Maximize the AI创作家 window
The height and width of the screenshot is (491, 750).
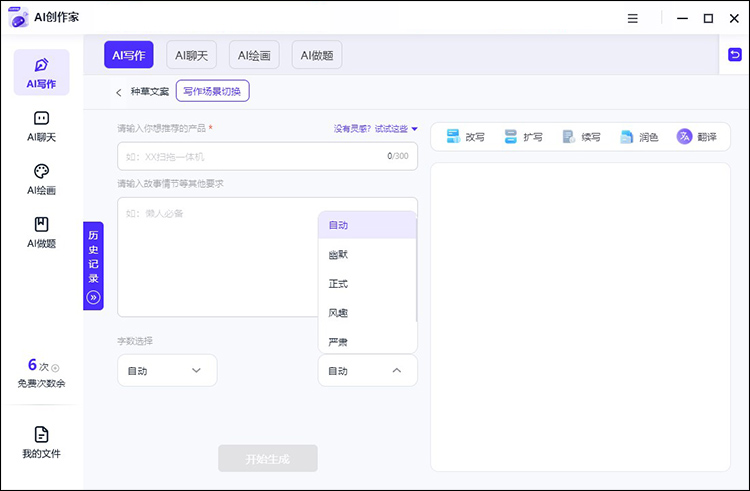coord(708,19)
